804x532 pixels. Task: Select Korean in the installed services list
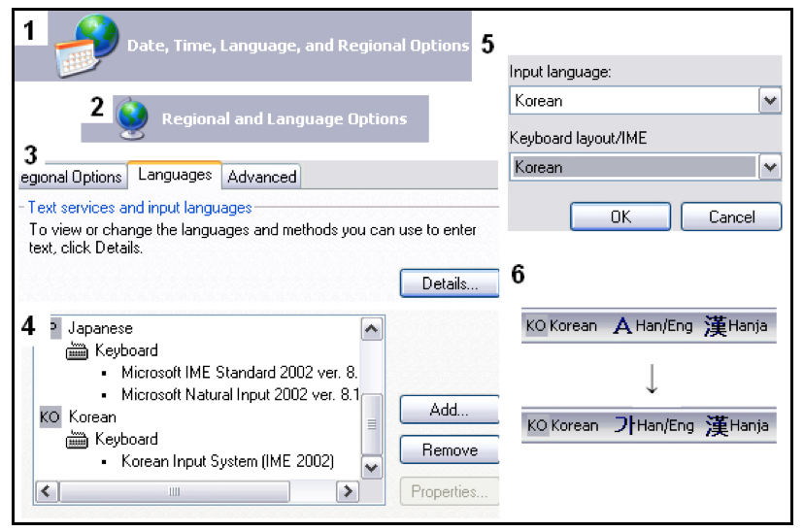click(x=92, y=417)
